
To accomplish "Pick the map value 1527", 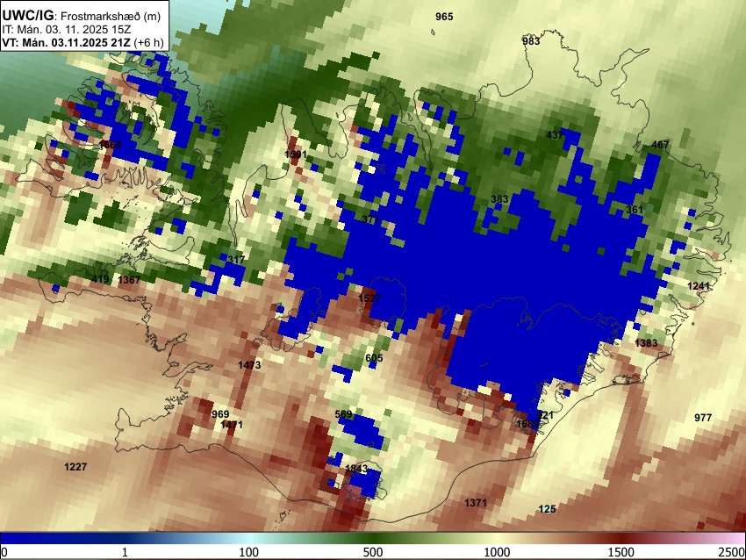I will point(369,298).
